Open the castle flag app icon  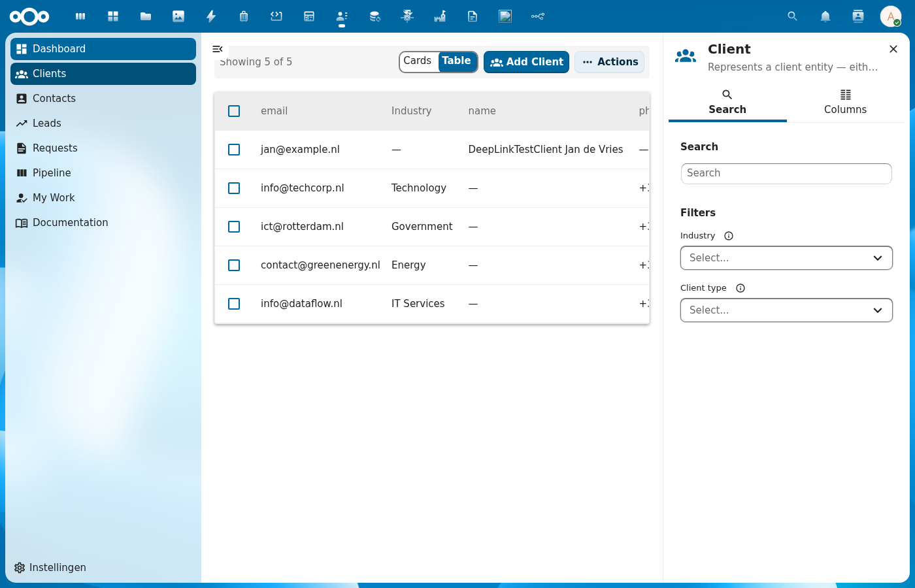pyautogui.click(x=440, y=16)
